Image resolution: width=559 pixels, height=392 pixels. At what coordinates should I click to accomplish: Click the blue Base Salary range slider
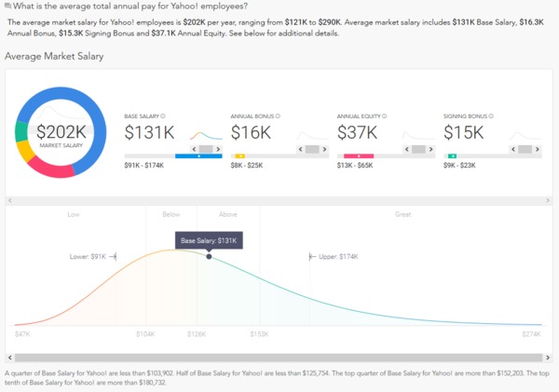click(x=198, y=156)
